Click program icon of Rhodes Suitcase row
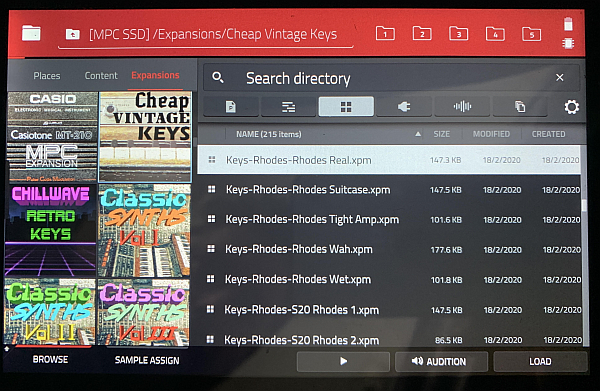 [x=212, y=189]
